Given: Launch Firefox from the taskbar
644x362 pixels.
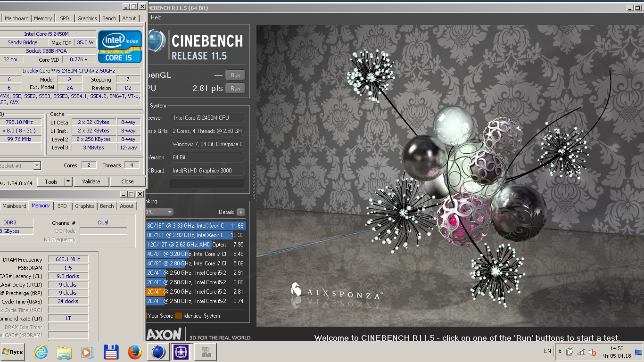Looking at the screenshot, I should (x=135, y=352).
